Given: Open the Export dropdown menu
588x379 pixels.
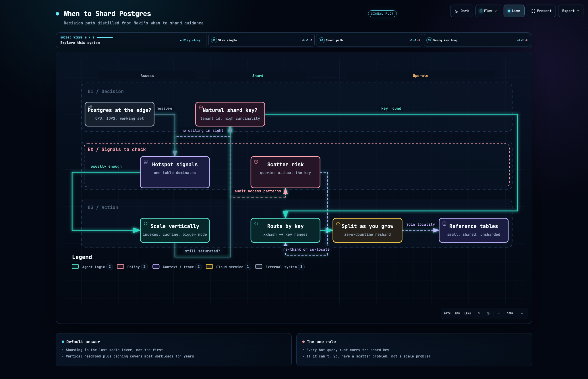Looking at the screenshot, I should tap(570, 11).
